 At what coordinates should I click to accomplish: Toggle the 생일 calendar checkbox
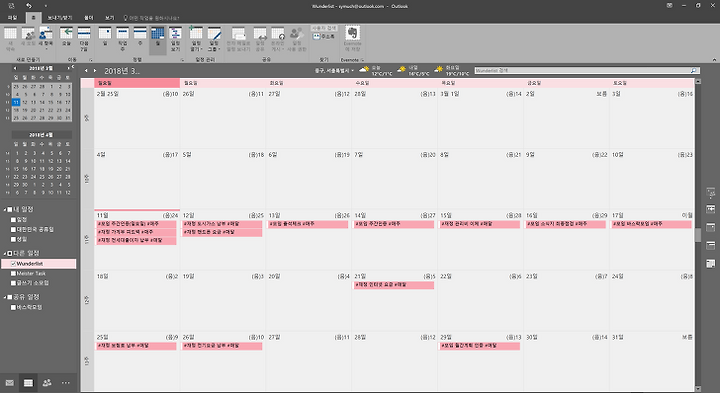pyautogui.click(x=13, y=239)
